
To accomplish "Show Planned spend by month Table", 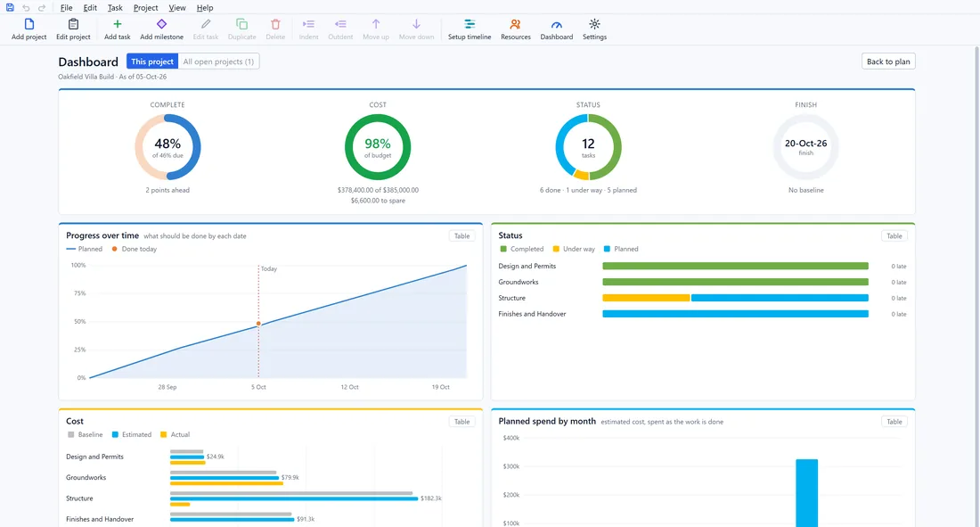I will tap(894, 422).
